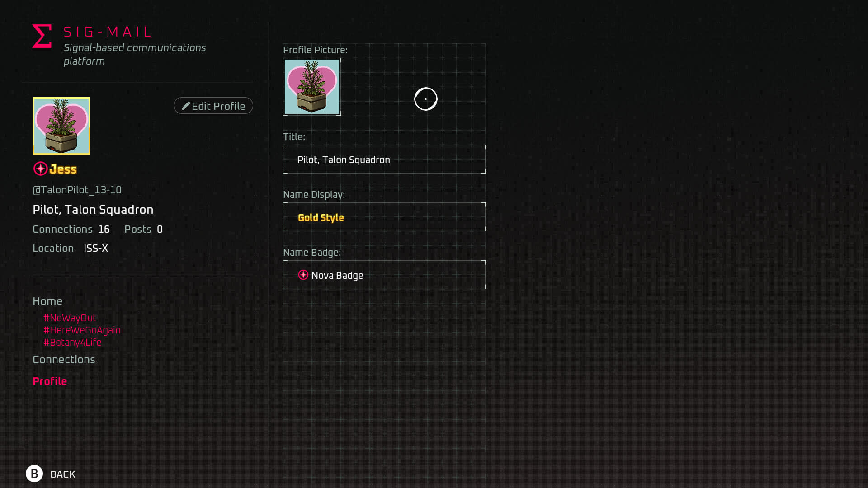Click the pencil icon in Edit Profile
The width and height of the screenshot is (868, 488).
(186, 106)
